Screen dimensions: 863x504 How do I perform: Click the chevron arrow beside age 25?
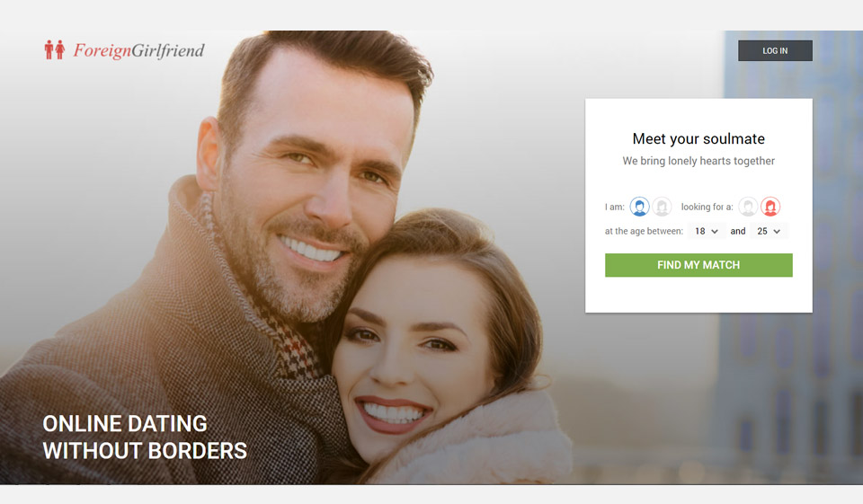(x=777, y=232)
